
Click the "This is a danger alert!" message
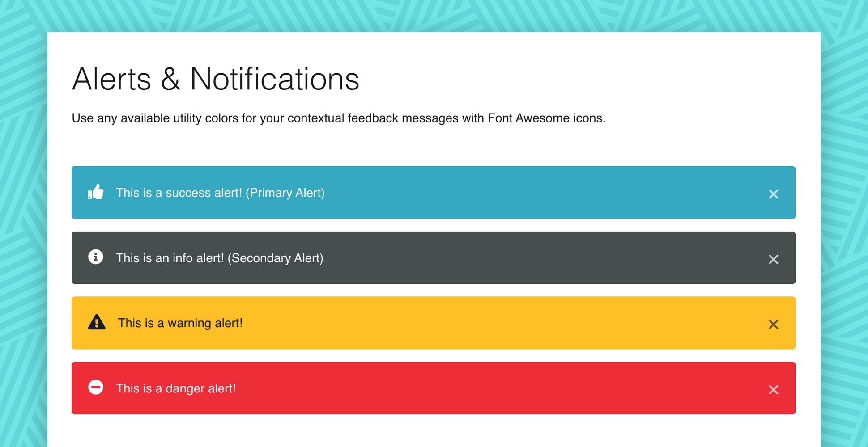(176, 388)
